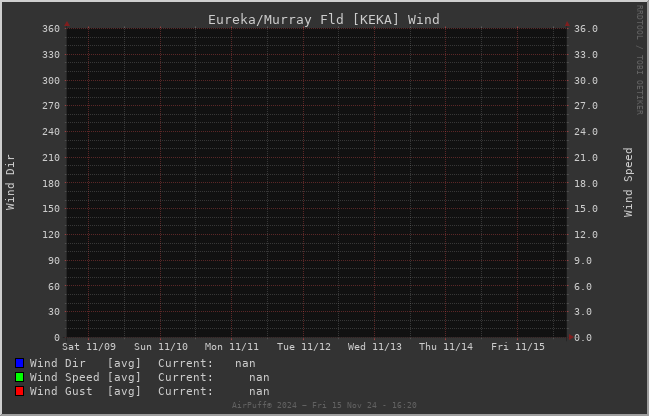Viewport: 649px width, 416px height.
Task: Click the right axis value 9.0
Action: point(583,261)
